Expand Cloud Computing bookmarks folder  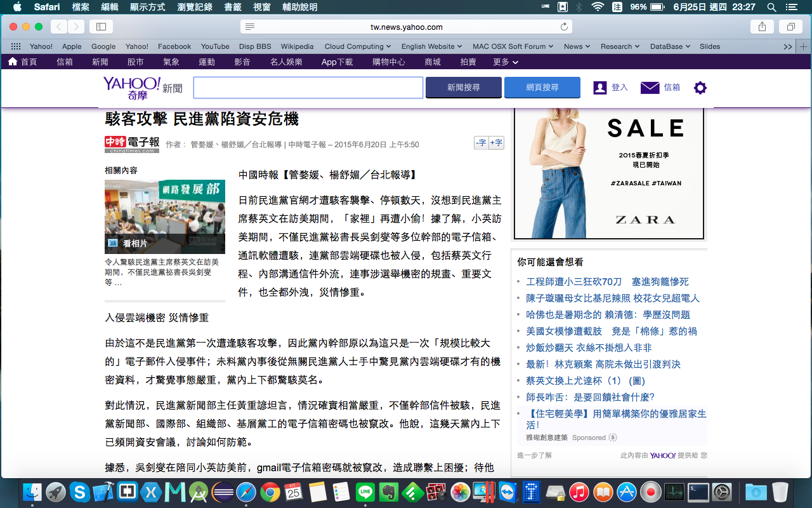358,46
